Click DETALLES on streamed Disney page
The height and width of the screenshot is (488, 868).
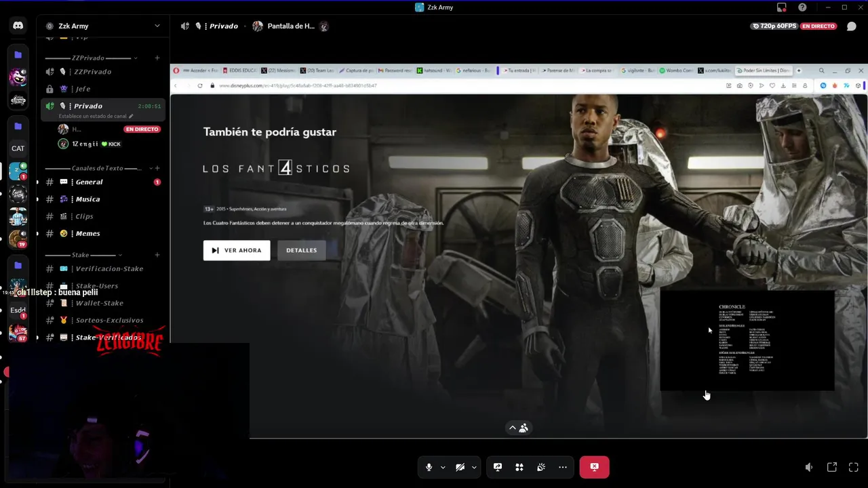click(302, 250)
